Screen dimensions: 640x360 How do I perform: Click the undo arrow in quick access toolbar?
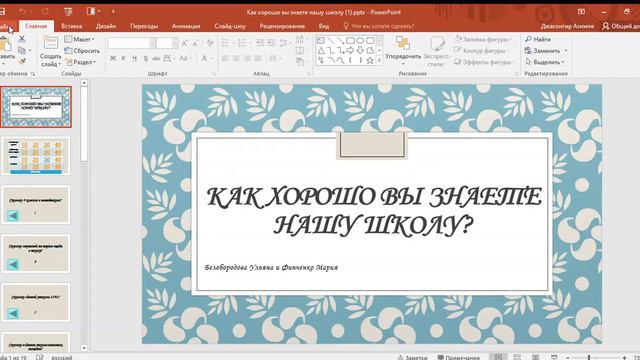click(22, 11)
